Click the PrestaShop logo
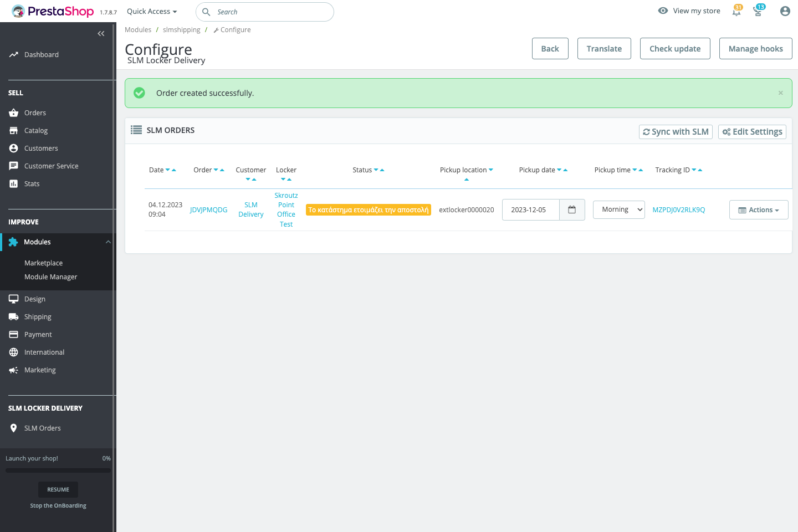The width and height of the screenshot is (798, 532). [53, 11]
